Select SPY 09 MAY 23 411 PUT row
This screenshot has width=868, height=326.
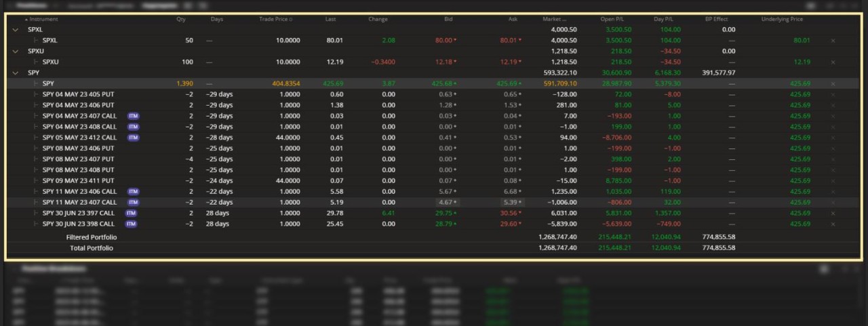click(434, 181)
